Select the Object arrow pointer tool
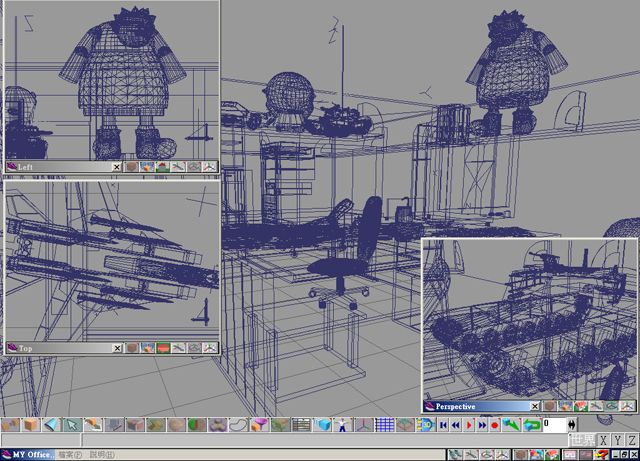The width and height of the screenshot is (640, 461). [71, 425]
